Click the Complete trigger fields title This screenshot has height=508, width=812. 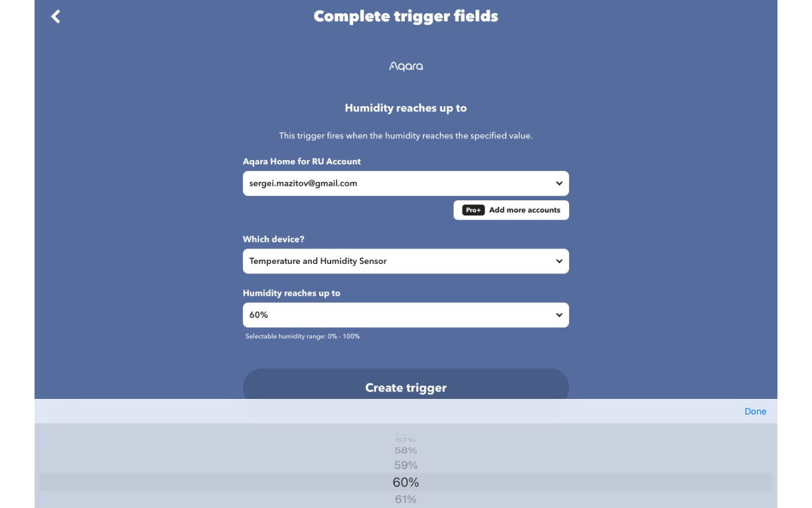[406, 16]
